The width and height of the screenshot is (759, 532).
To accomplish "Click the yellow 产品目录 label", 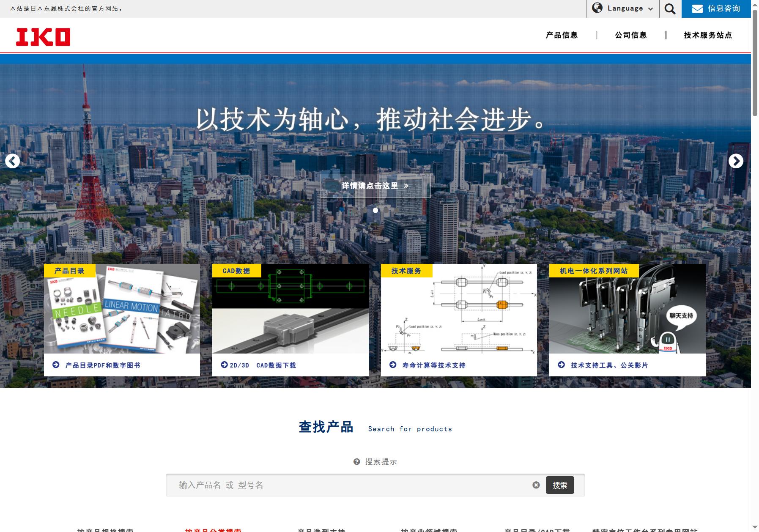I will (x=70, y=271).
